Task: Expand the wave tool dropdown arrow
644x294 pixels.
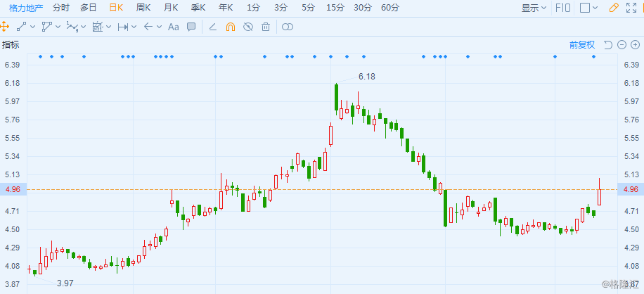Action: pos(84,27)
